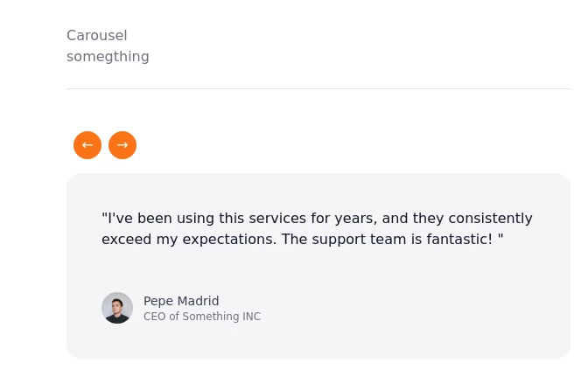The height and width of the screenshot is (377, 588).
Task: Click the Carousel heading text
Action: coord(97,36)
